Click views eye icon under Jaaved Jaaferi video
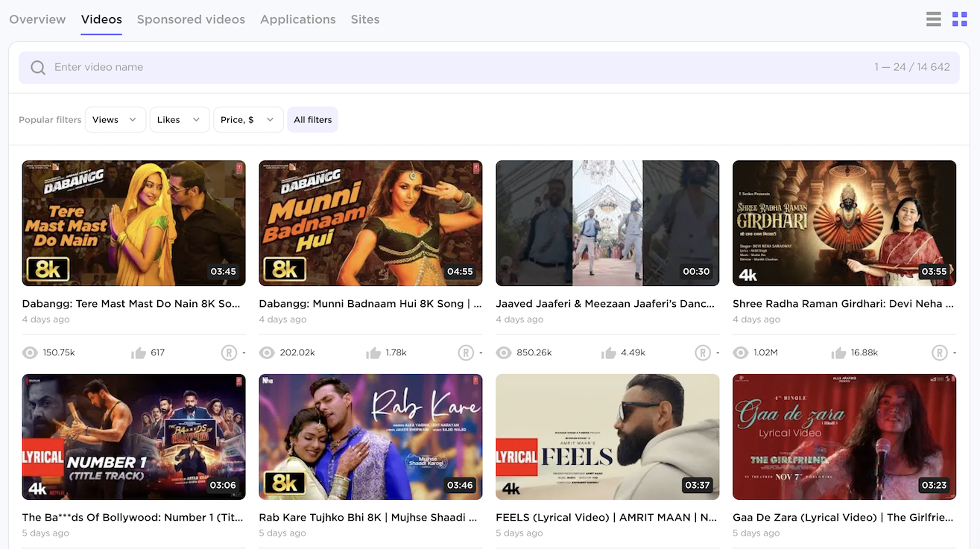The height and width of the screenshot is (549, 980). pyautogui.click(x=504, y=352)
